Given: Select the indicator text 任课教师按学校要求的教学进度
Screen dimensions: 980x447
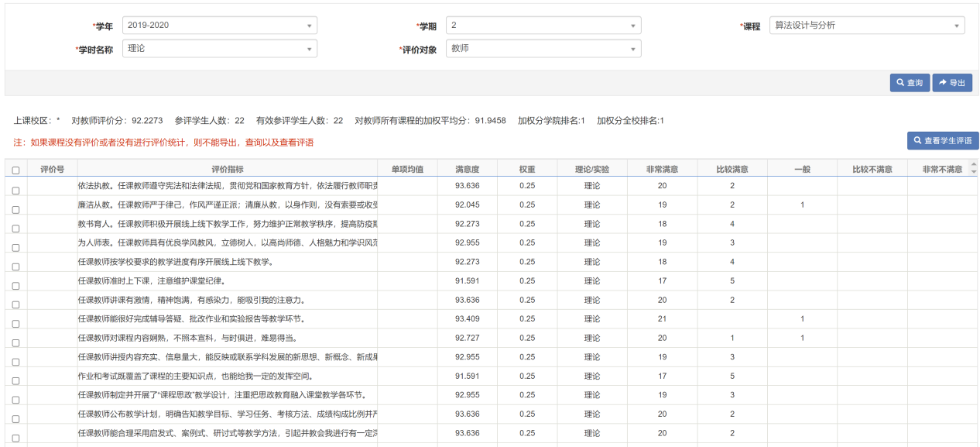Looking at the screenshot, I should (x=176, y=262).
